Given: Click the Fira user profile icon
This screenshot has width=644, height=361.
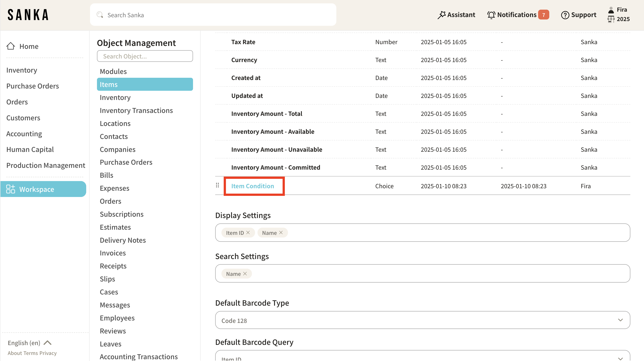Looking at the screenshot, I should [611, 10].
